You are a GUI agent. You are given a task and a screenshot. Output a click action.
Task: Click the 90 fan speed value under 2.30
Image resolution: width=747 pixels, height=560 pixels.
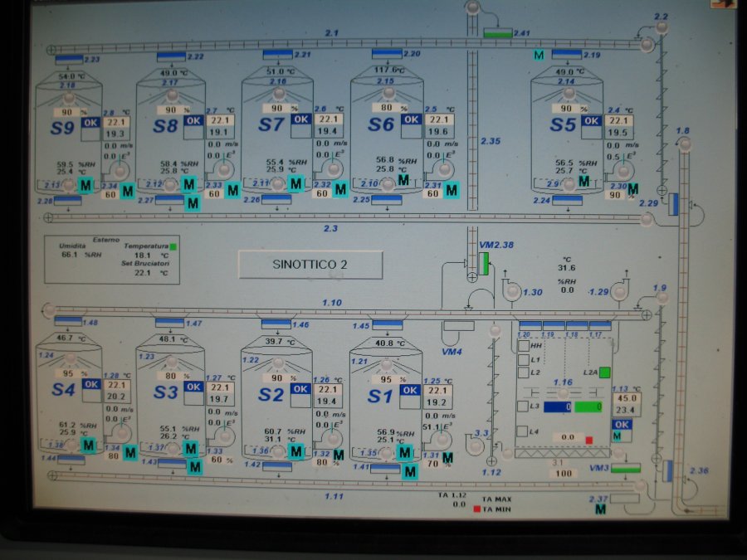616,195
